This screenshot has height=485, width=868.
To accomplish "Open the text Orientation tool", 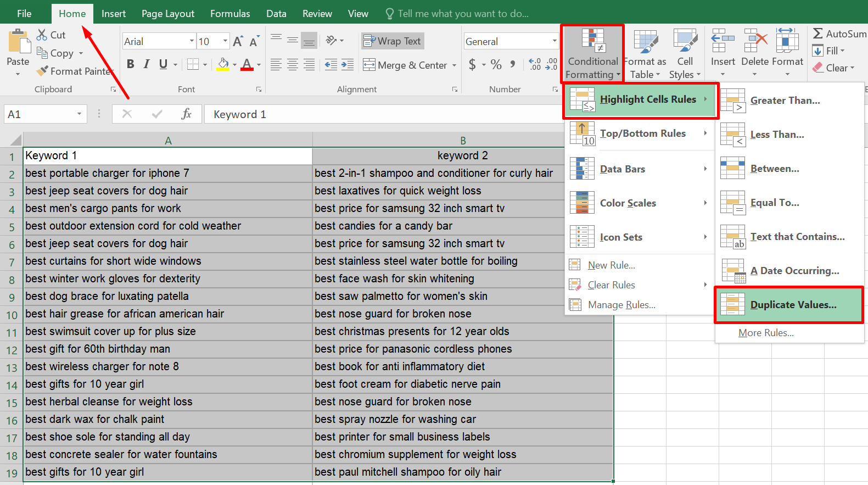I will (x=331, y=40).
